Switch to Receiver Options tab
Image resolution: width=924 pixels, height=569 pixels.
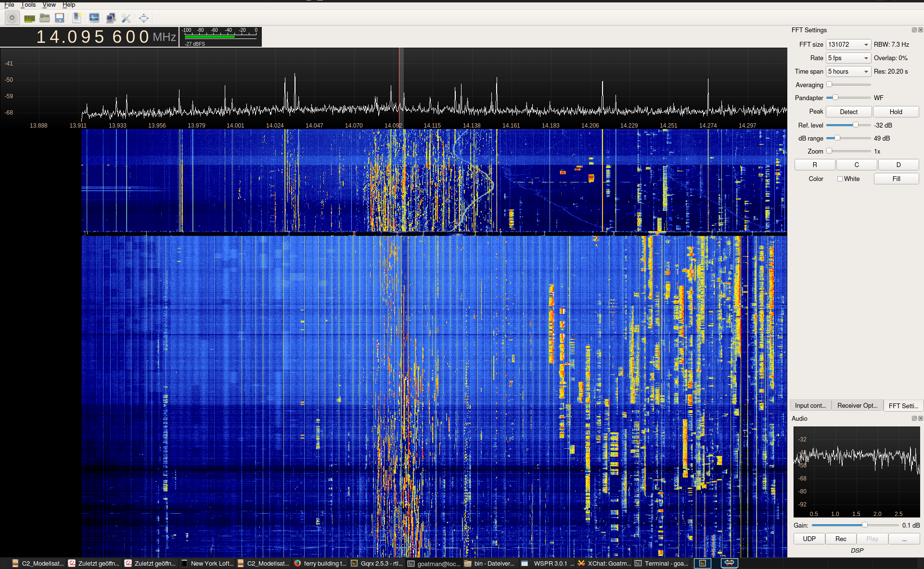click(858, 405)
